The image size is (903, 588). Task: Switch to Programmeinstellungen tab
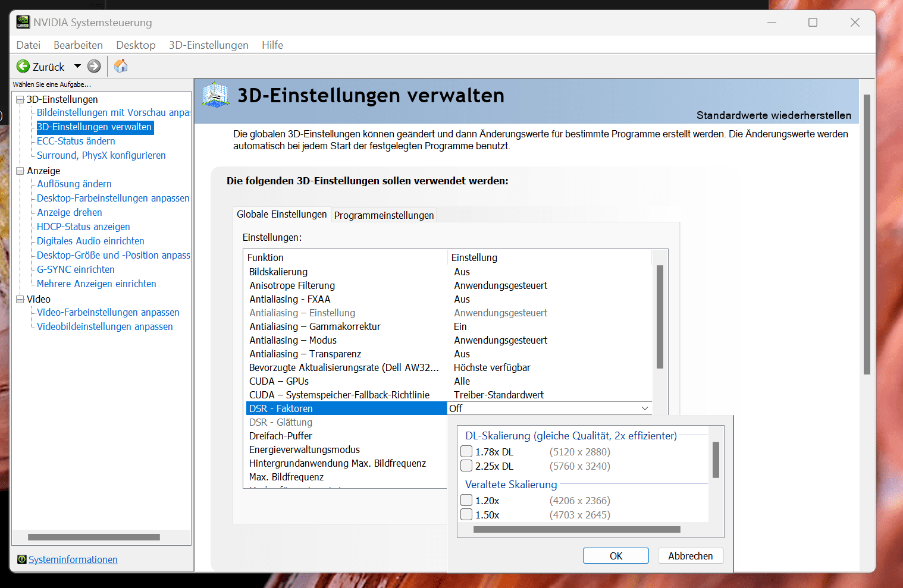pos(384,215)
